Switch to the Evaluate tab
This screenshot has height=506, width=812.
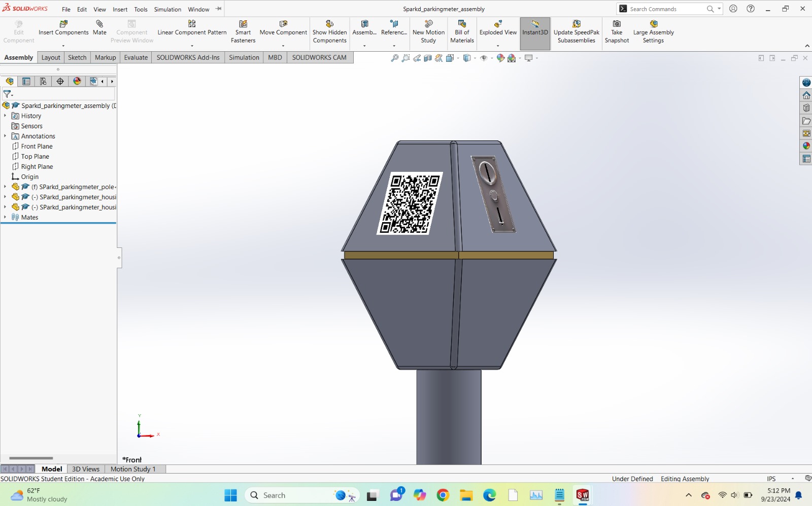136,57
